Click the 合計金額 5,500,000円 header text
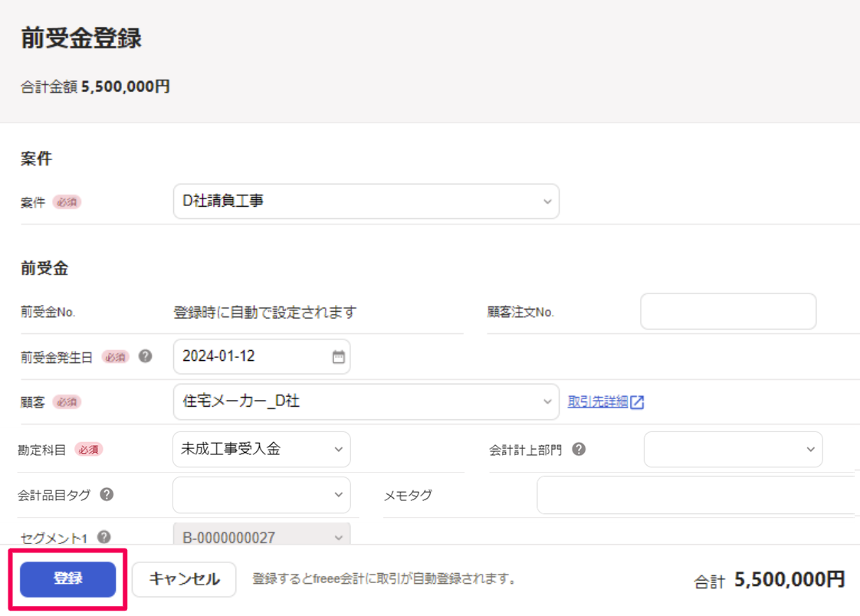Viewport: 860px width, 616px height. click(x=96, y=87)
